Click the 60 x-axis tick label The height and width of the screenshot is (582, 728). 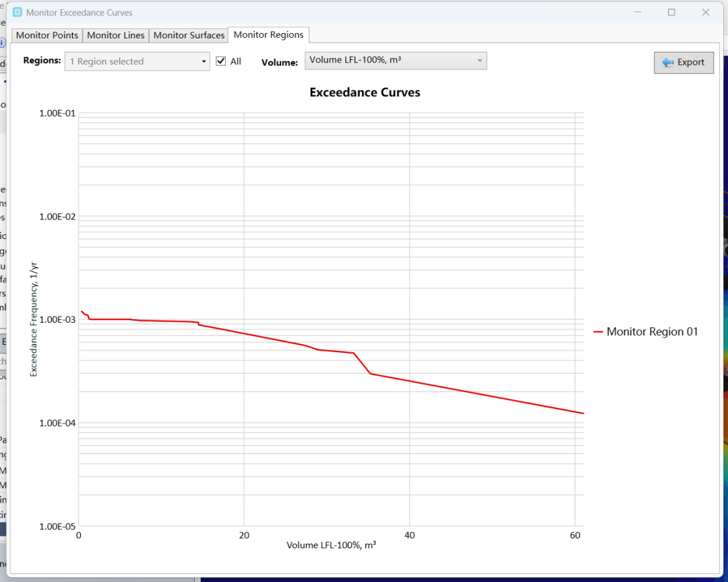(x=575, y=535)
